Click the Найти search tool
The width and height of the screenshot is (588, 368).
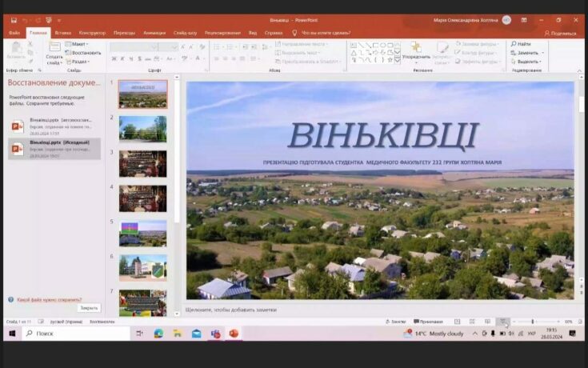pyautogui.click(x=523, y=44)
